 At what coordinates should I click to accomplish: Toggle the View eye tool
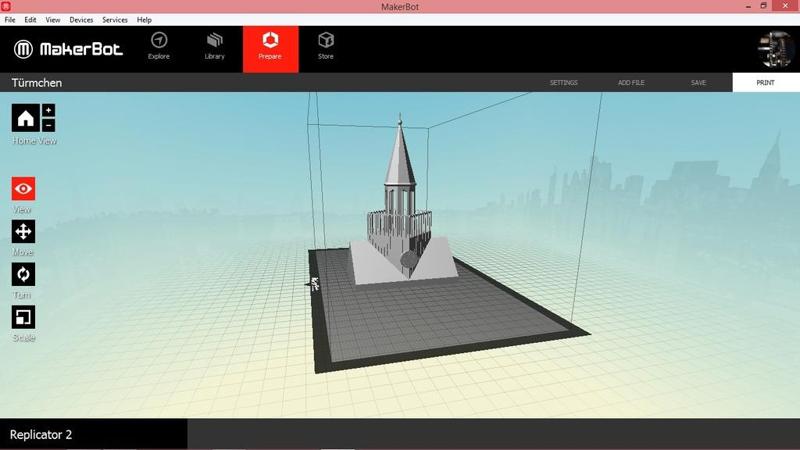coord(24,189)
